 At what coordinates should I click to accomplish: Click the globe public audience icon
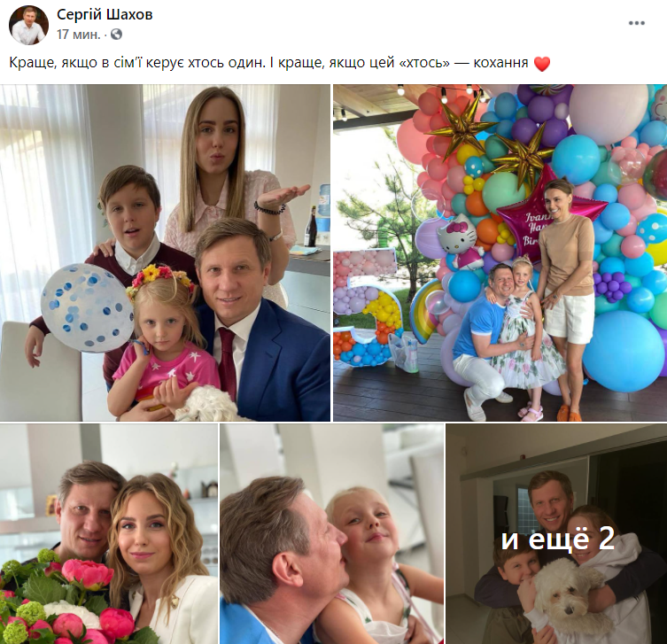[x=116, y=34]
